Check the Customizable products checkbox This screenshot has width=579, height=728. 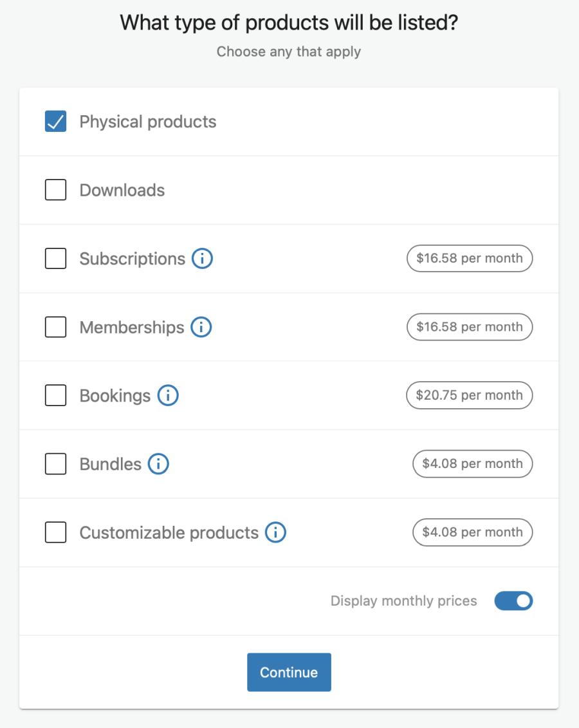point(55,532)
